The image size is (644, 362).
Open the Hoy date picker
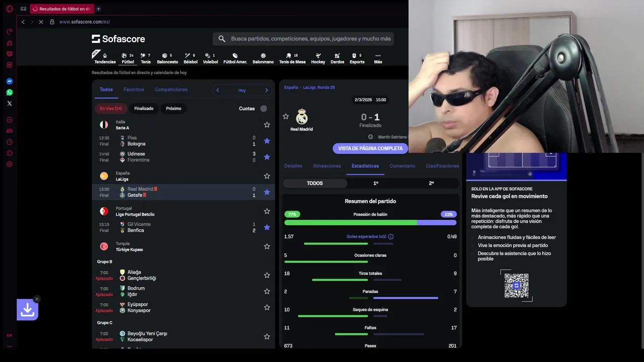pos(242,90)
